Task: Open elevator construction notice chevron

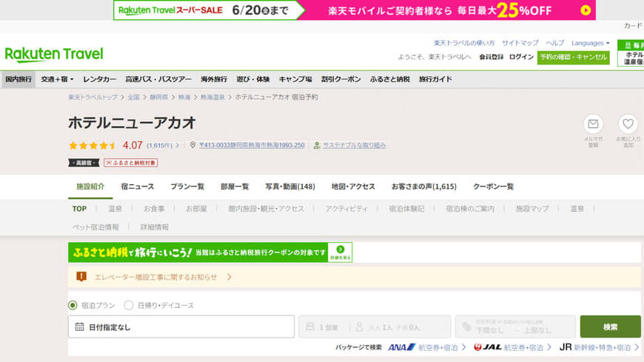Action: 229,277
